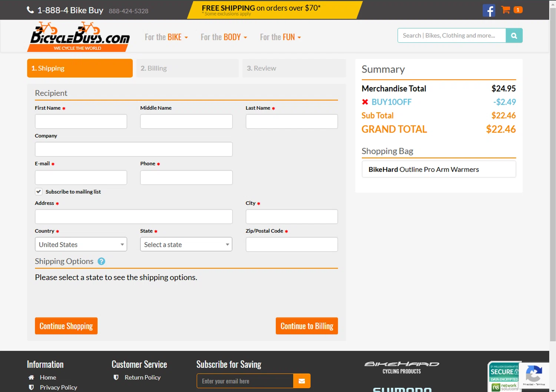The width and height of the screenshot is (556, 392).
Task: Select the 2. Billing step tab
Action: point(187,68)
